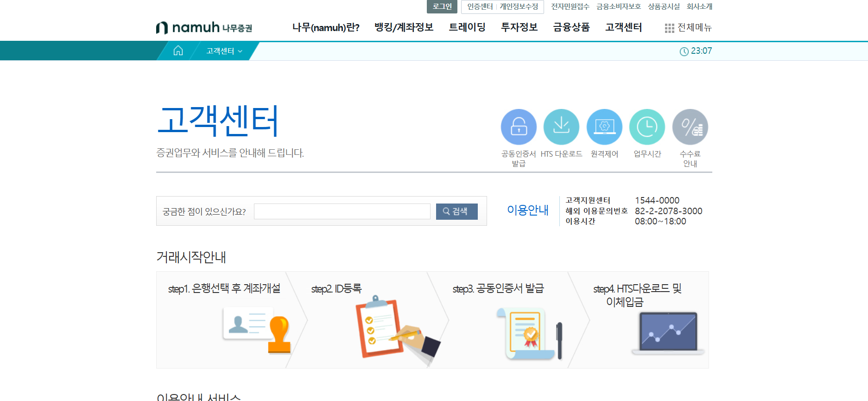Open the 업무시간 clock icon
Screen dimensions: 868x401
pos(647,127)
